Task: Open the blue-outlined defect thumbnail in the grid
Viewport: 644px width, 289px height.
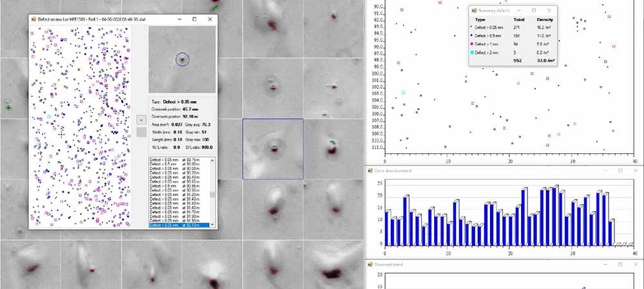Action: coord(272,149)
